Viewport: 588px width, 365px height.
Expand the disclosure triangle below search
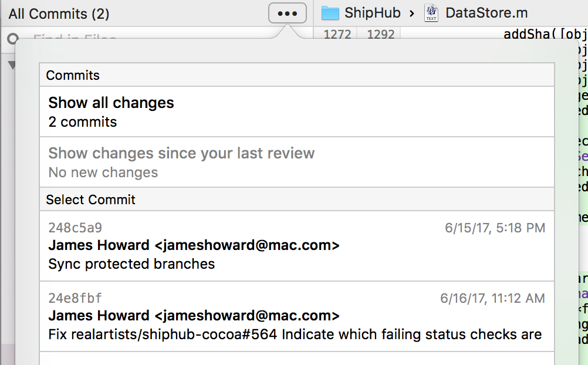11,65
